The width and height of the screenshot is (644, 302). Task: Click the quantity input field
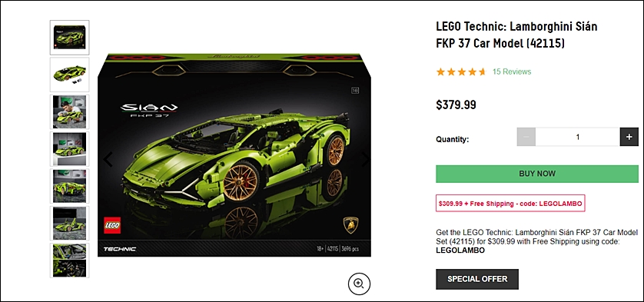click(577, 137)
